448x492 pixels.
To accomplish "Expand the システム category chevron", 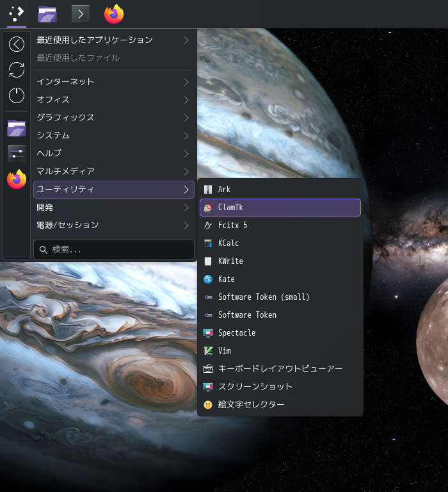I will tap(186, 136).
